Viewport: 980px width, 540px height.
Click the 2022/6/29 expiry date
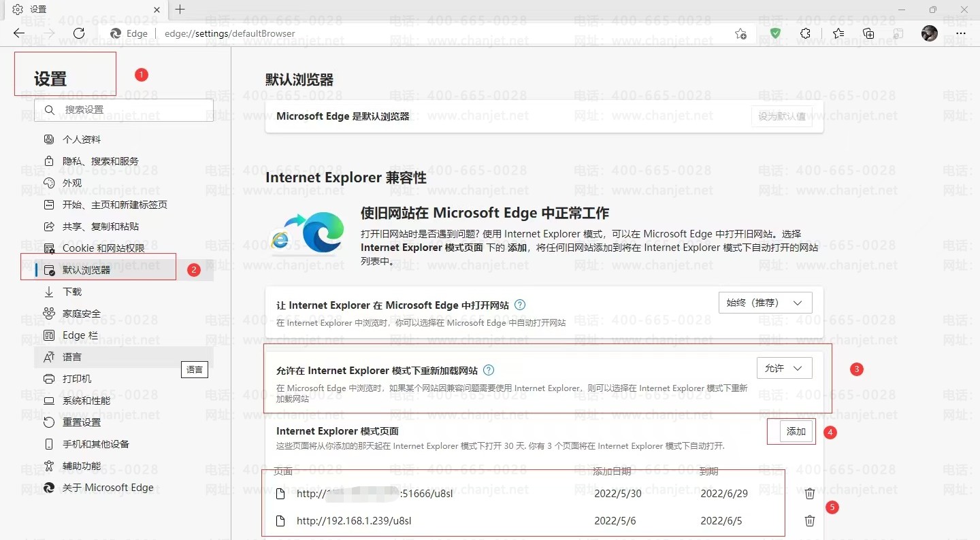click(724, 494)
